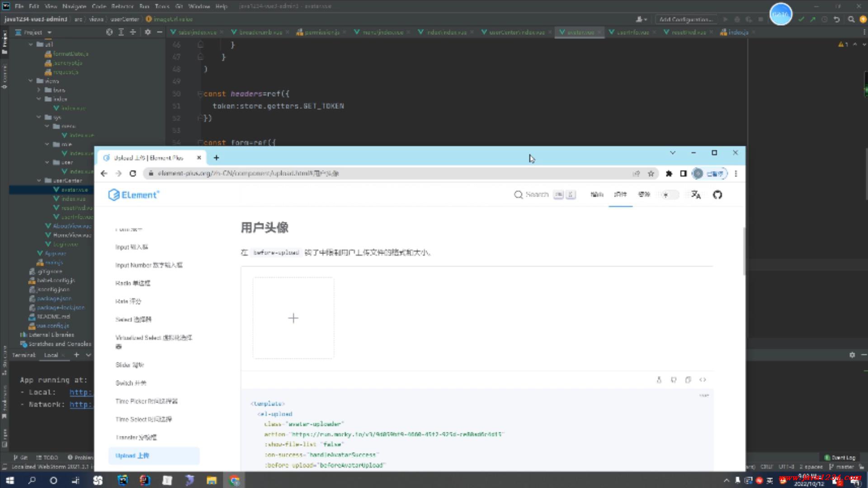Click the debug bug icon in WebStorm toolbar

737,19
